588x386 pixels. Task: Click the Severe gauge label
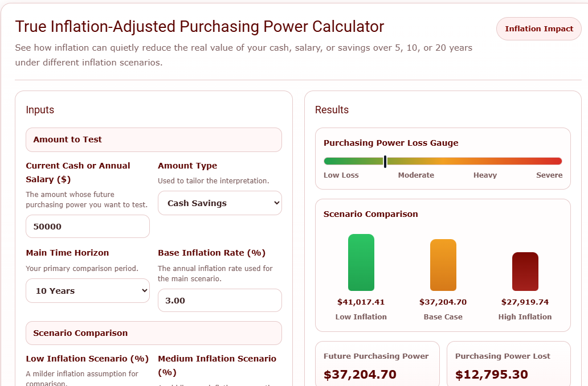coord(549,175)
